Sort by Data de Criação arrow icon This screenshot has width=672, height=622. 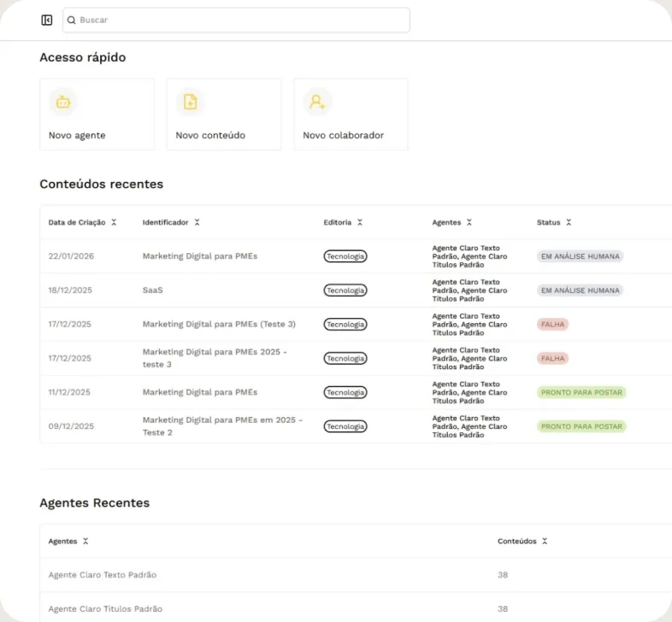114,222
